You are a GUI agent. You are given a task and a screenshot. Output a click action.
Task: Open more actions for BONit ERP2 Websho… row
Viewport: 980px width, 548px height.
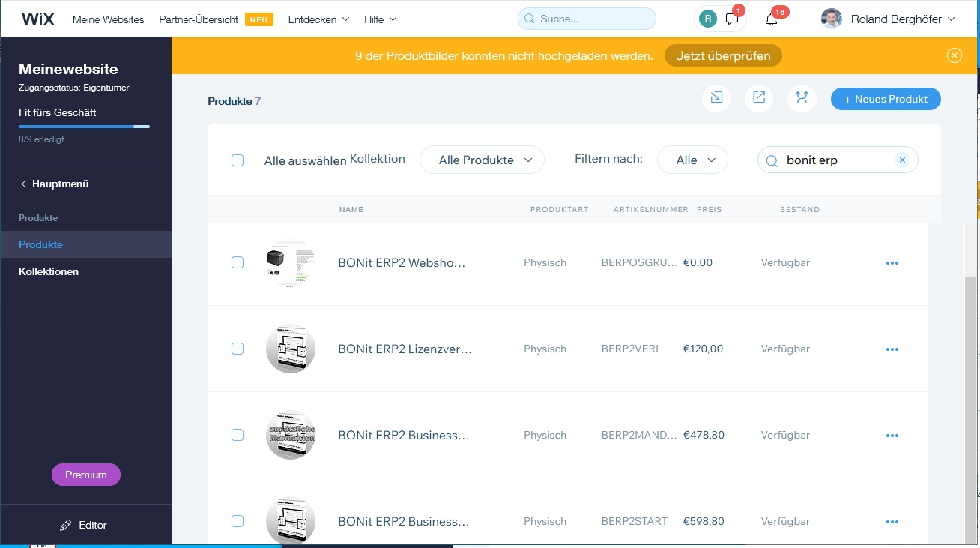click(892, 263)
